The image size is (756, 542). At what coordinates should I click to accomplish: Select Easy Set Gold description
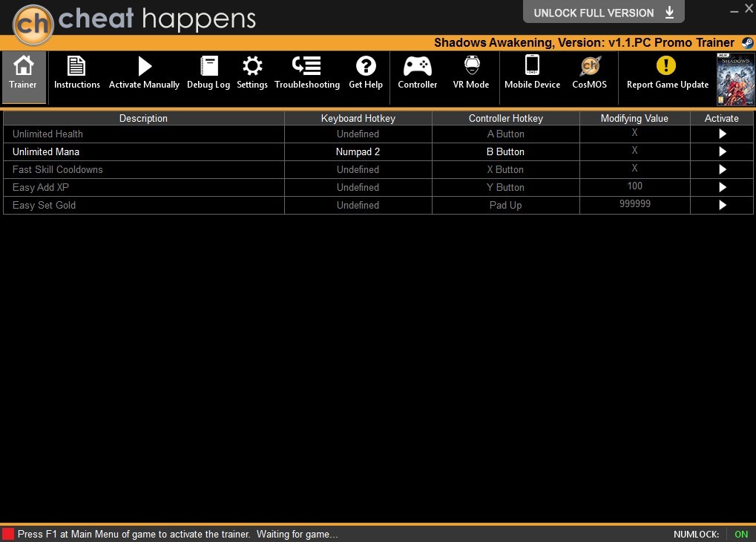(144, 206)
